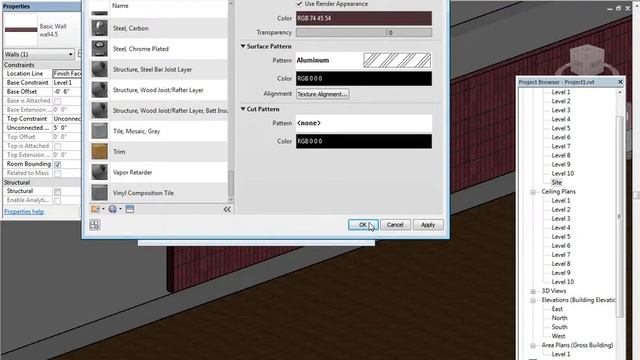Open the asset browser icon
Viewport: 640px width, 360px height.
tap(130, 209)
